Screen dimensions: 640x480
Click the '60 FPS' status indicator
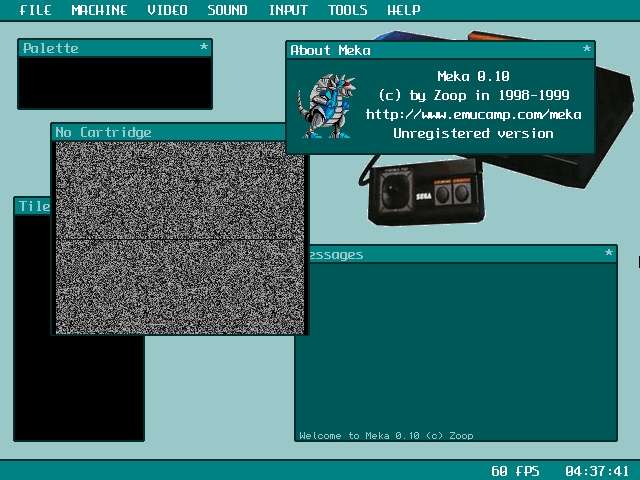pos(515,471)
